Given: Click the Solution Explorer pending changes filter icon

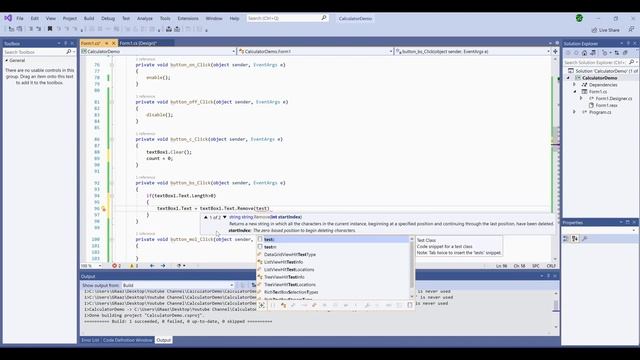Looking at the screenshot, I should pyautogui.click(x=606, y=53).
